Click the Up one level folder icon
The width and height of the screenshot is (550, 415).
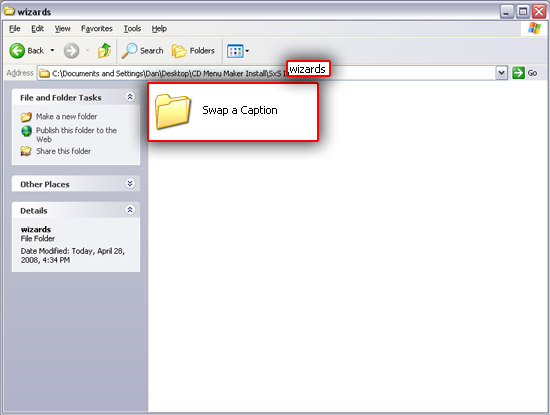105,51
